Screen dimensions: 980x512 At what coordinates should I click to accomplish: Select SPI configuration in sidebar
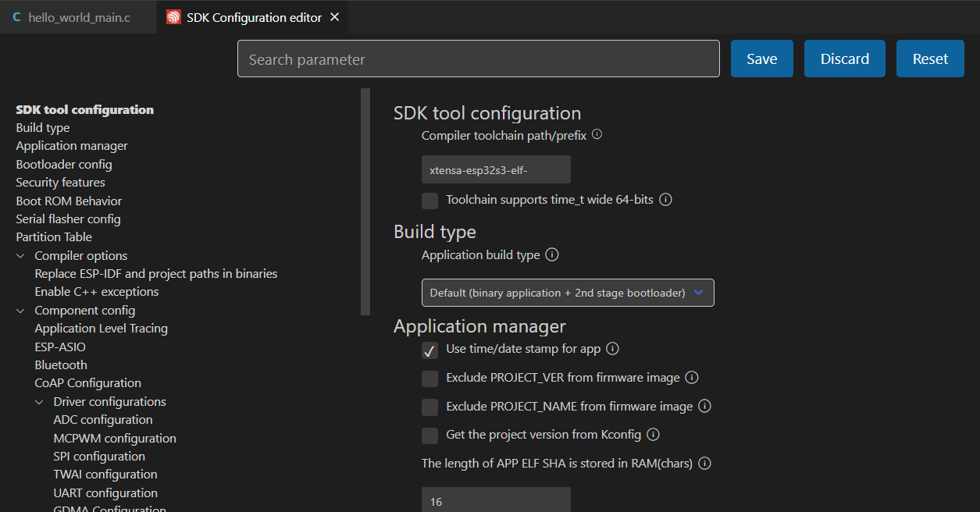click(x=99, y=457)
